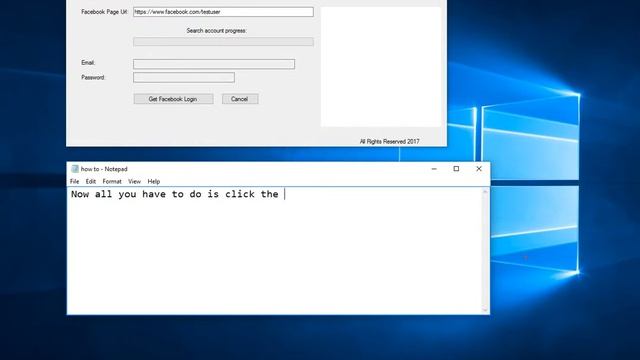Screen dimensions: 640x360
Task: Close the how to Notepad window
Action: coord(479,169)
